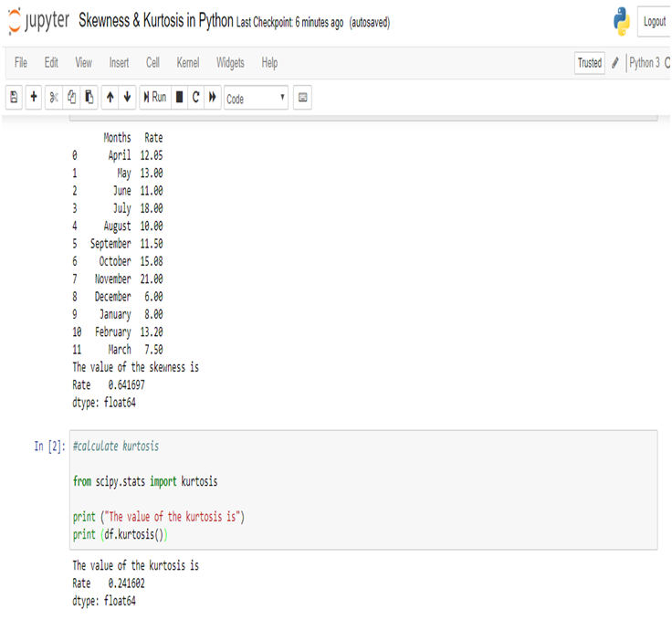Open the Insert menu
The image size is (672, 620).
(x=119, y=63)
